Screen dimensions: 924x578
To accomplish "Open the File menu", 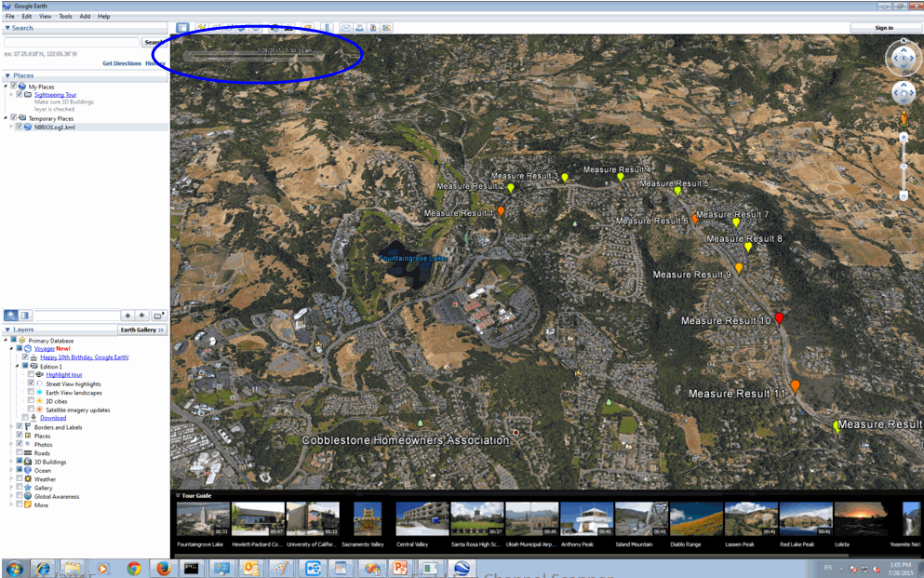I will coord(10,16).
